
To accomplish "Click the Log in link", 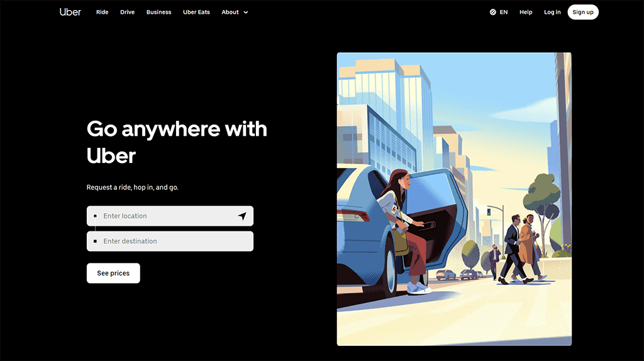I will (x=552, y=13).
